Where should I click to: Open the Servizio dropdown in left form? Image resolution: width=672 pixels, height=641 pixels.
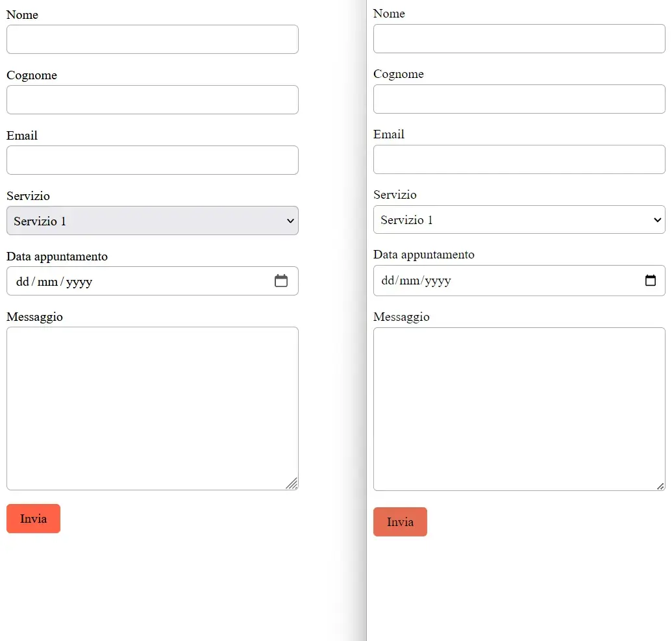[152, 220]
